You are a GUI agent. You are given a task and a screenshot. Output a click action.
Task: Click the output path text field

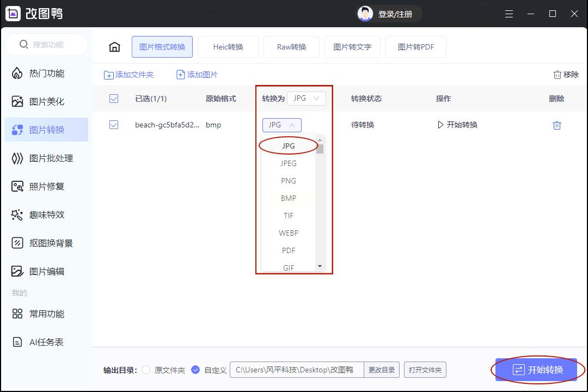[x=297, y=370]
